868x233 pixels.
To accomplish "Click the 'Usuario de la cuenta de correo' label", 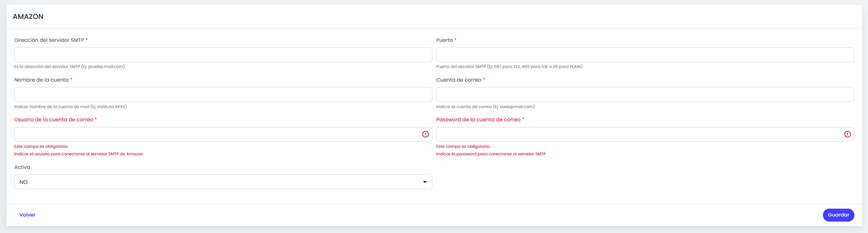I will click(54, 120).
